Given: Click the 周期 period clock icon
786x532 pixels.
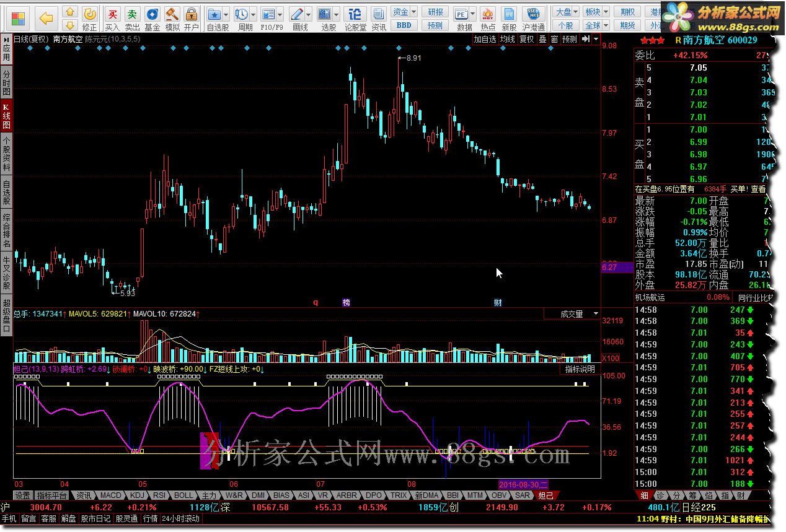Looking at the screenshot, I should [242, 14].
